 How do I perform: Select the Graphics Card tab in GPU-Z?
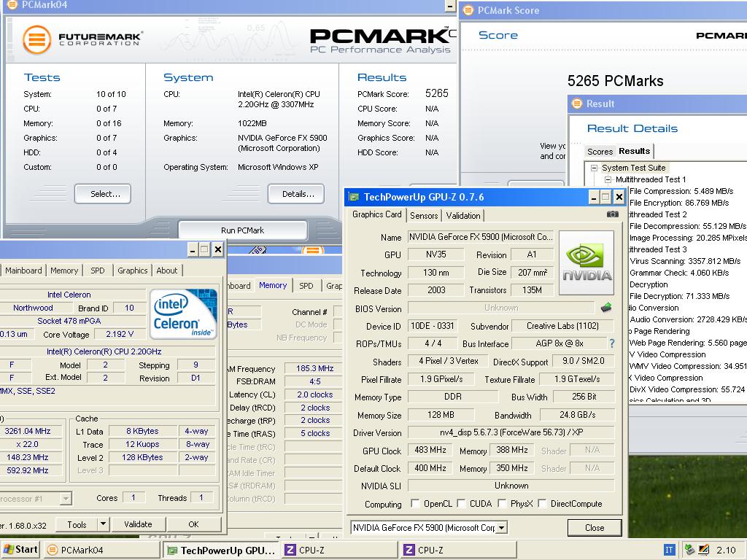[377, 214]
